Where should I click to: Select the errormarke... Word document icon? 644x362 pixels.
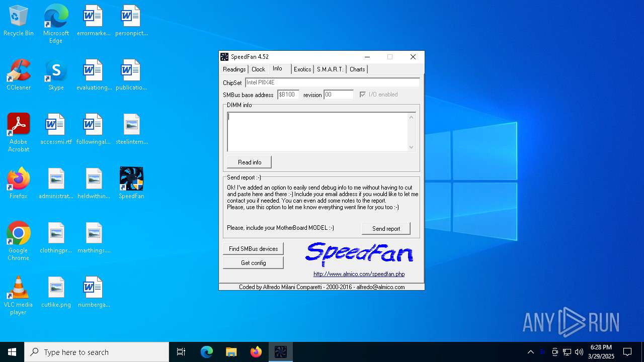pyautogui.click(x=94, y=21)
